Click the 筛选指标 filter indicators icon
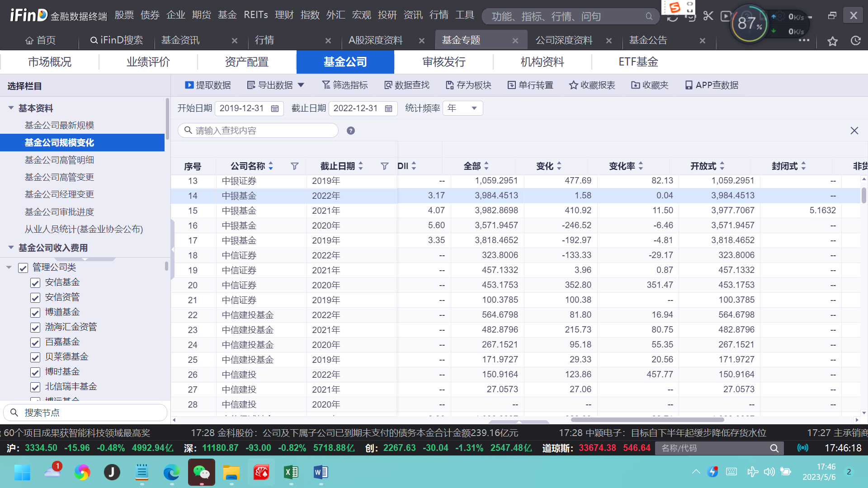Image resolution: width=868 pixels, height=488 pixels. point(326,85)
